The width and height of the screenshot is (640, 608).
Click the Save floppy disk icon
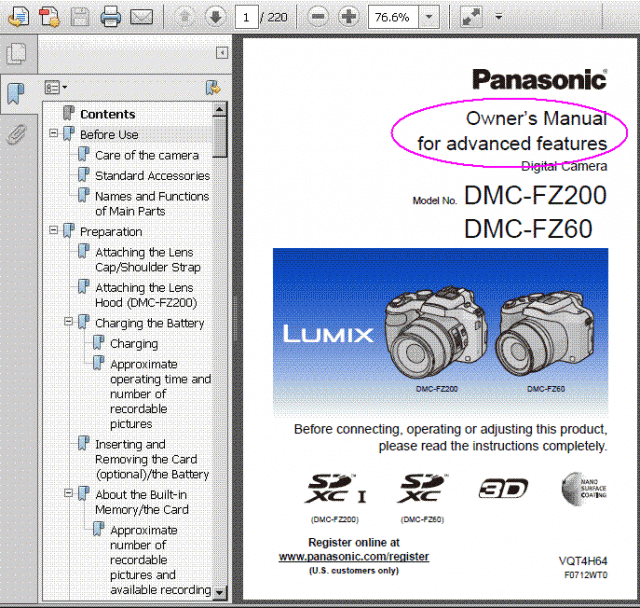[80, 17]
